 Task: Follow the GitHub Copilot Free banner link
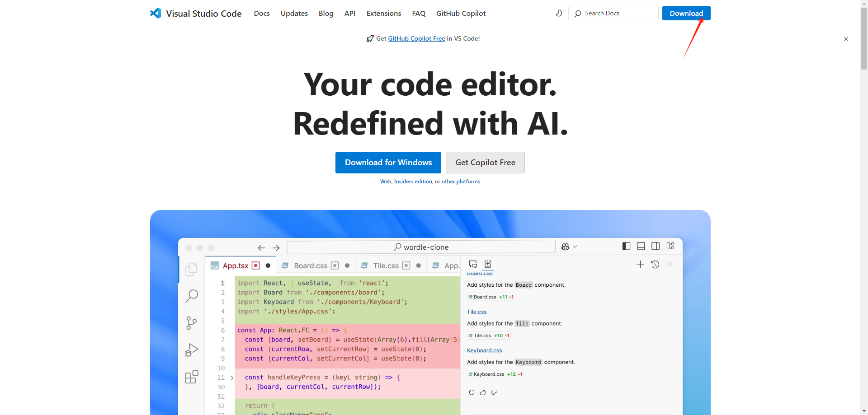(416, 38)
